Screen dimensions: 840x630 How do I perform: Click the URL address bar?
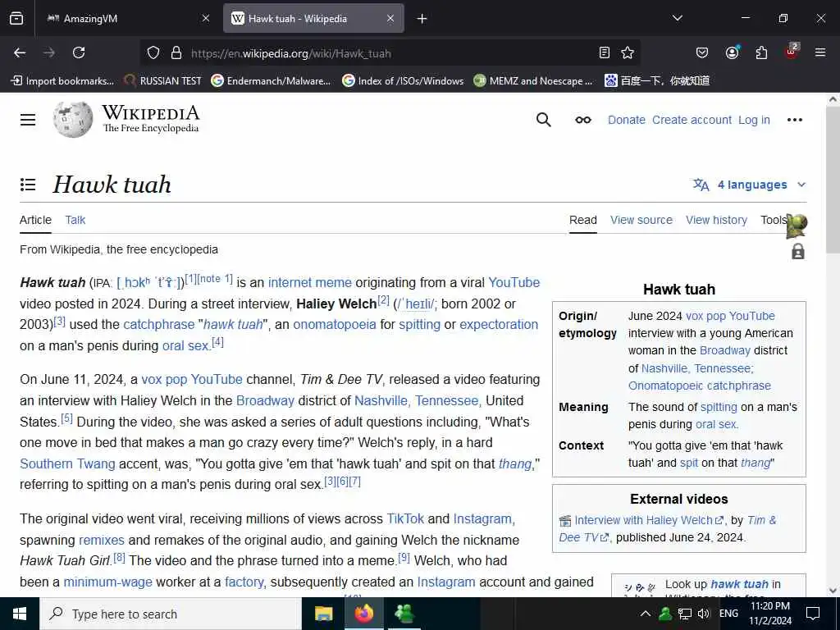pos(391,53)
